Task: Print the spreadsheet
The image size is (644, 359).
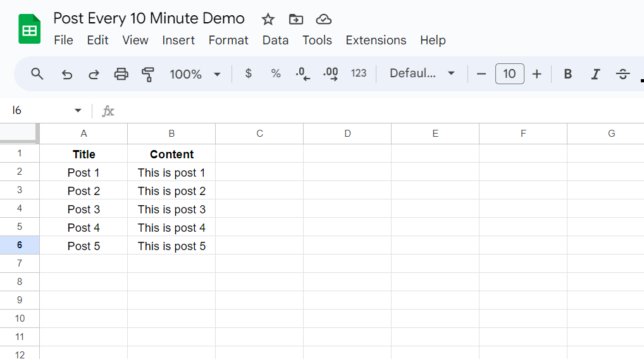Action: click(121, 74)
